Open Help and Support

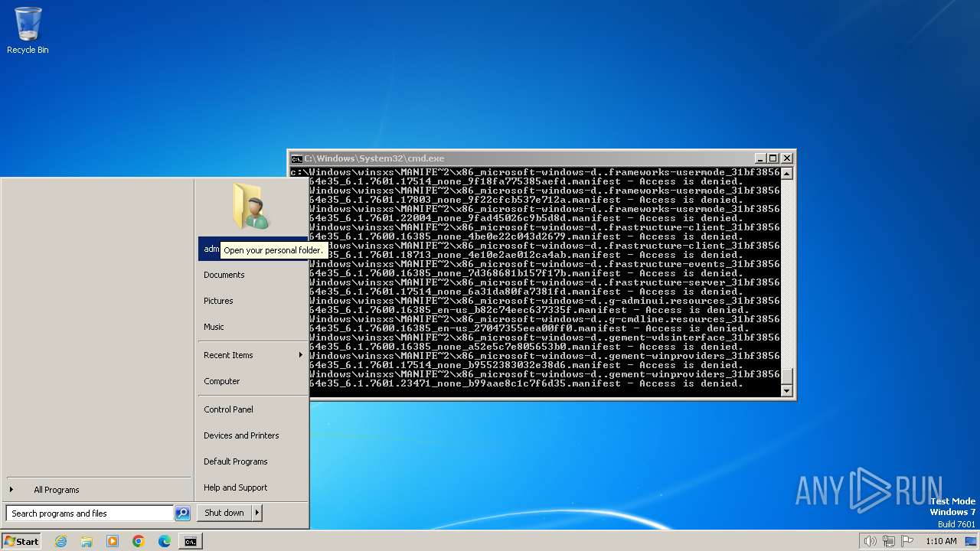[x=253, y=487]
